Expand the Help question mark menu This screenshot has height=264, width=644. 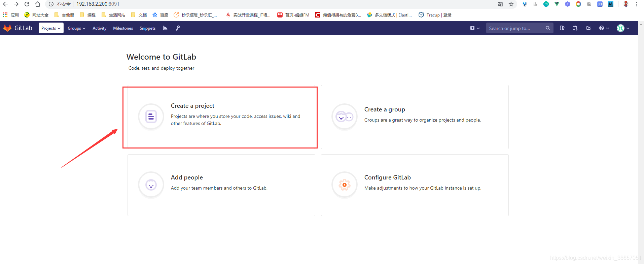point(604,28)
